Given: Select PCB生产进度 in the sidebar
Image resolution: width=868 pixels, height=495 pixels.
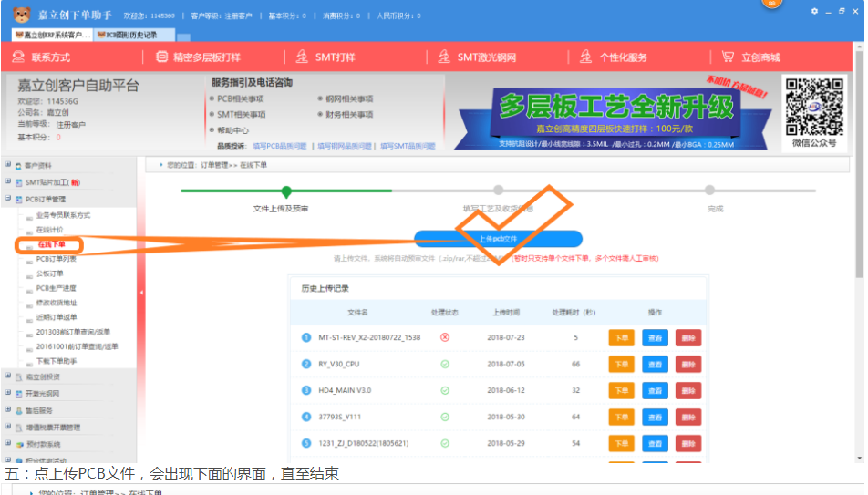Looking at the screenshot, I should [57, 288].
